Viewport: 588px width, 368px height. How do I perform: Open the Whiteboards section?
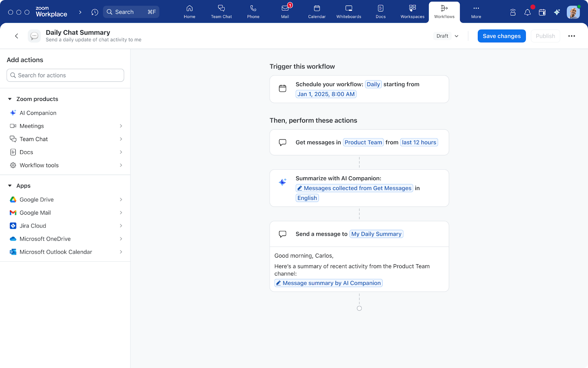tap(348, 12)
